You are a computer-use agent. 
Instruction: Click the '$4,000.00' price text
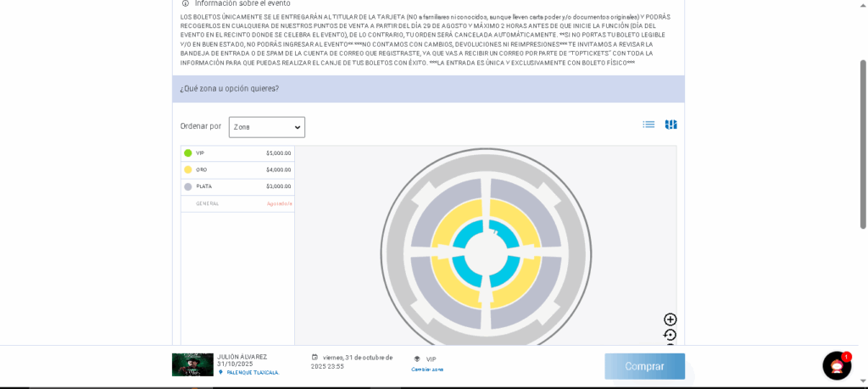click(x=278, y=169)
